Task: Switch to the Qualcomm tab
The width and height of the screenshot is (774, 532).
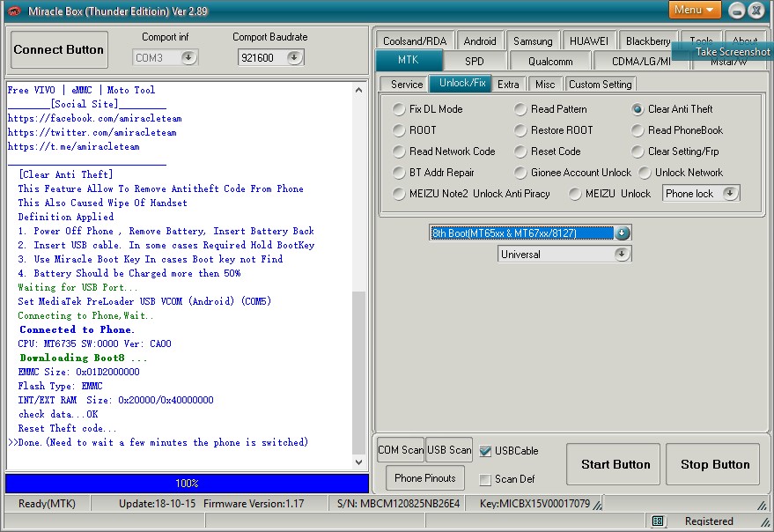Action: click(x=550, y=62)
